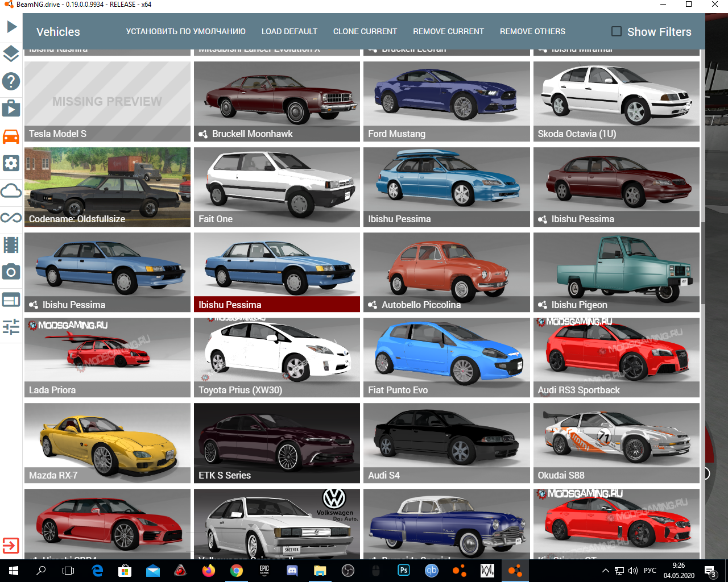Select the Lada Priora vehicle
The height and width of the screenshot is (582, 728).
[107, 357]
